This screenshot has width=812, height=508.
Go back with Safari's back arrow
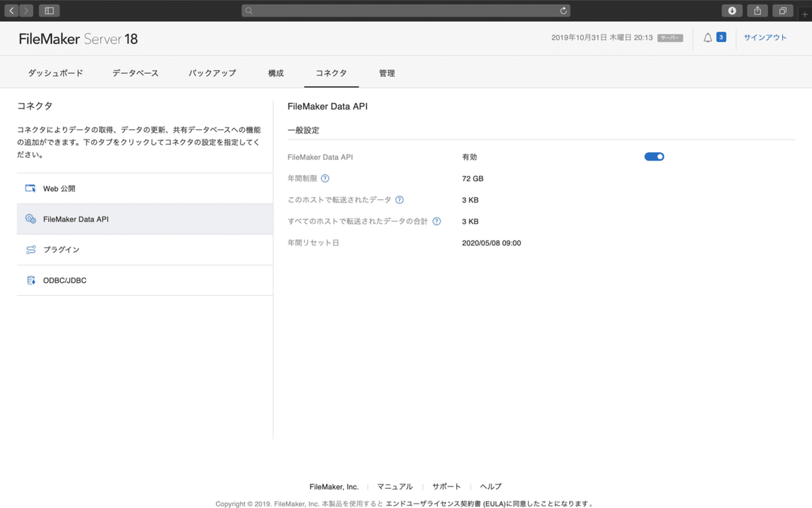[x=12, y=10]
